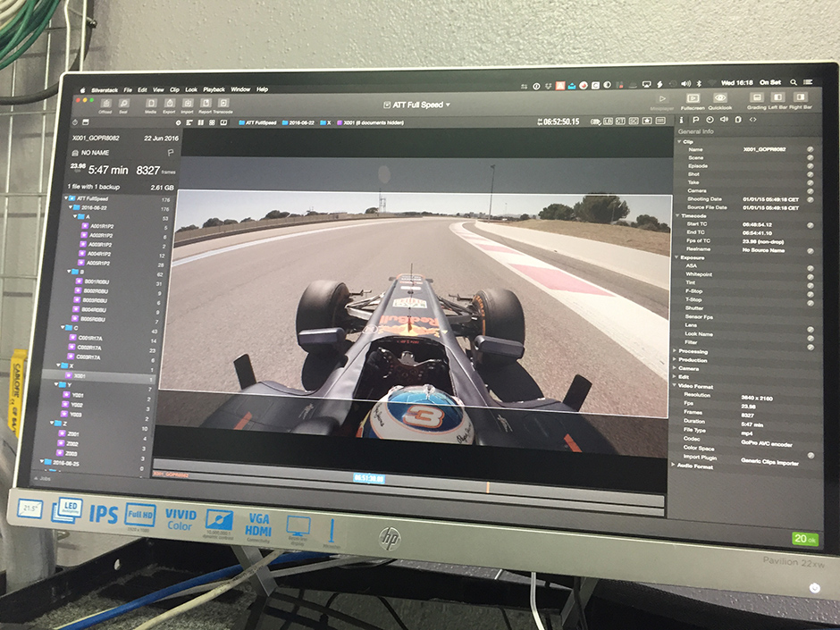
Task: Toggle the Left Bar visibility
Action: [778, 98]
